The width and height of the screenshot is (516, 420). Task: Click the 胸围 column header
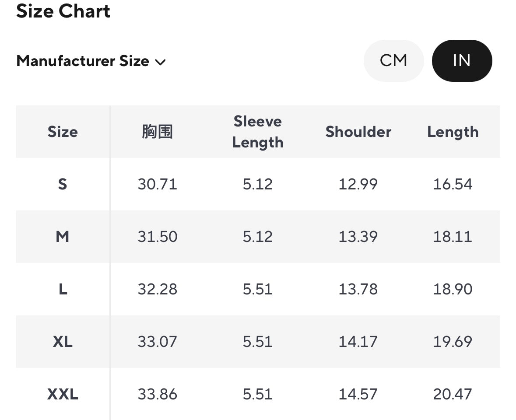point(157,132)
